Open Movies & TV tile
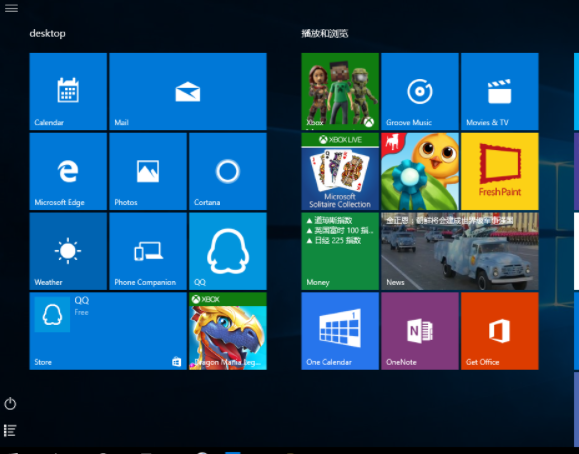 pos(500,91)
